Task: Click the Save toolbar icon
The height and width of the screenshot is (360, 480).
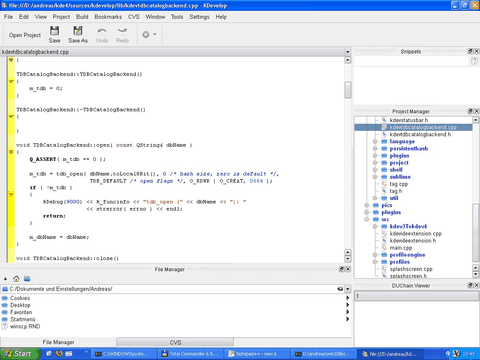Action: [x=54, y=31]
